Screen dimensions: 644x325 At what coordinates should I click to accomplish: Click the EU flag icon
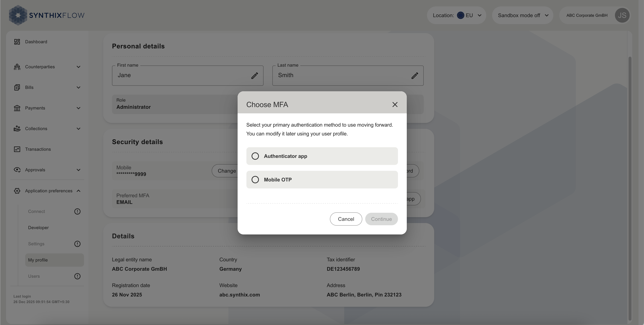pos(460,15)
